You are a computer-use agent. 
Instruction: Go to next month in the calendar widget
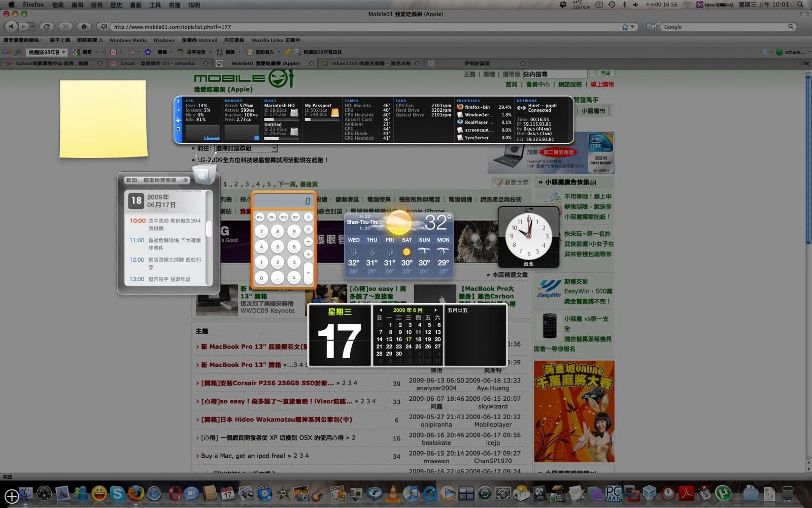coord(435,310)
